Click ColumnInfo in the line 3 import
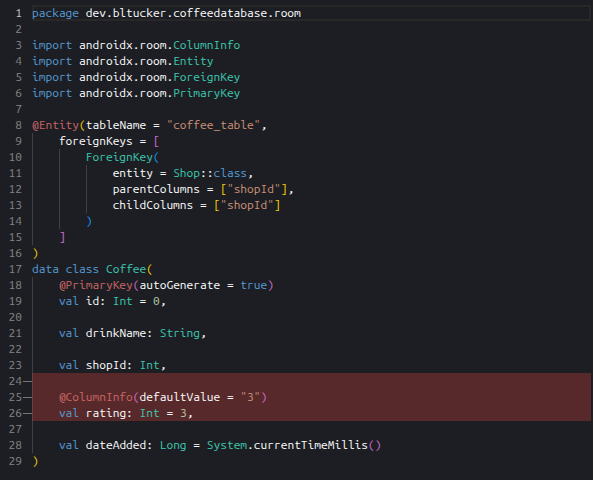Image resolution: width=593 pixels, height=480 pixels. point(206,45)
